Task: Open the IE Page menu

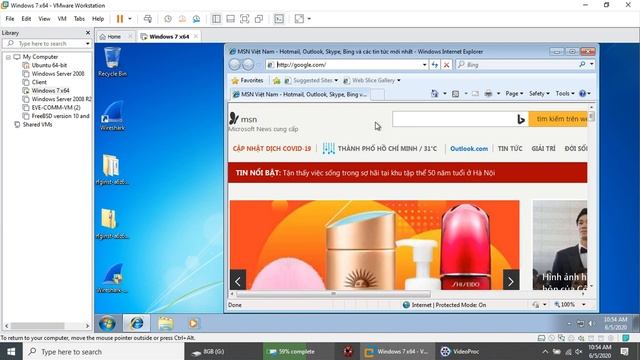Action: pyautogui.click(x=514, y=93)
